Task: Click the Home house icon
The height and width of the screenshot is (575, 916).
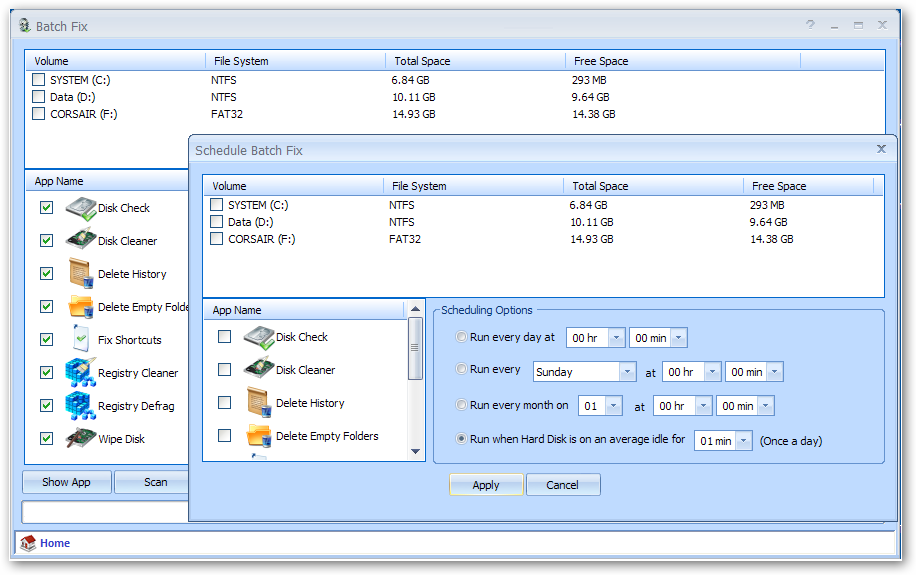Action: tap(27, 543)
